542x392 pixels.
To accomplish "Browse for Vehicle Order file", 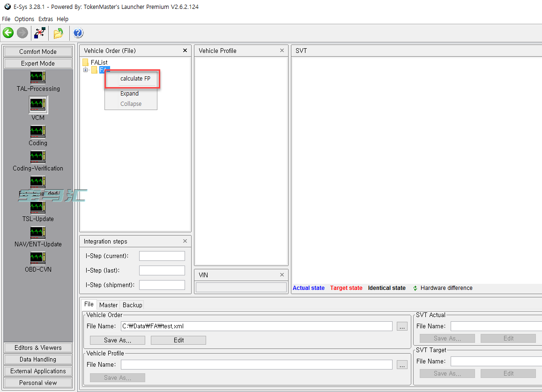I will (402, 326).
